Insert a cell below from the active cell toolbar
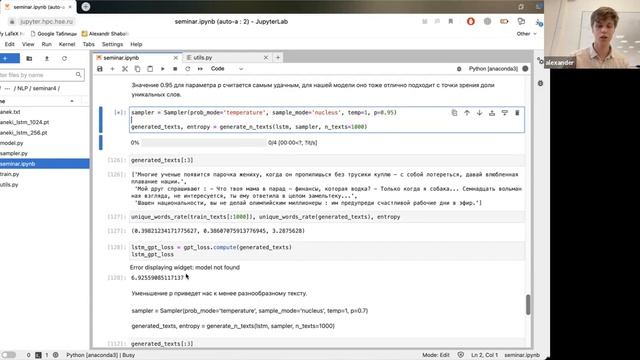 (504, 113)
